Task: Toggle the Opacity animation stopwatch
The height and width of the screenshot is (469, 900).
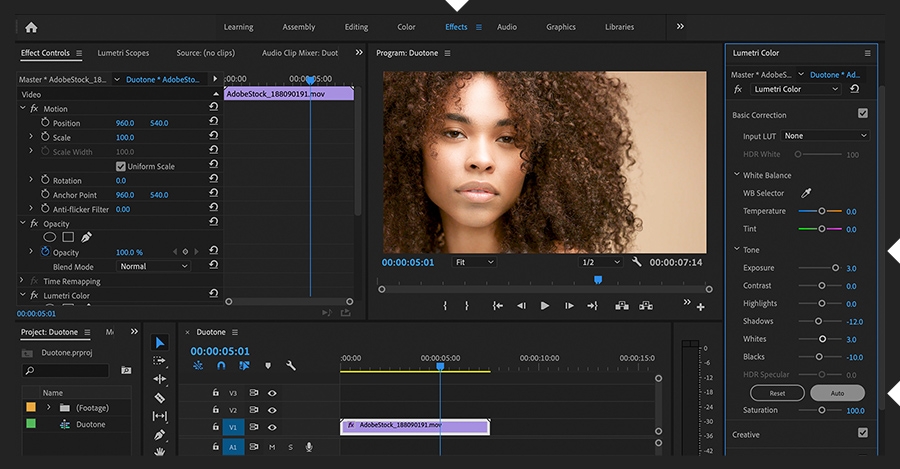Action: click(x=45, y=252)
